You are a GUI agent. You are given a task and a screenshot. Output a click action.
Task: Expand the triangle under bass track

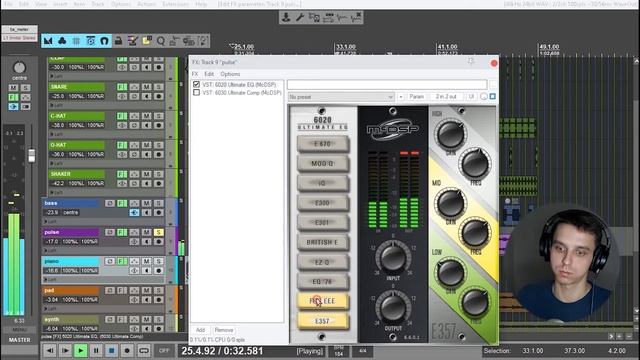point(46,221)
